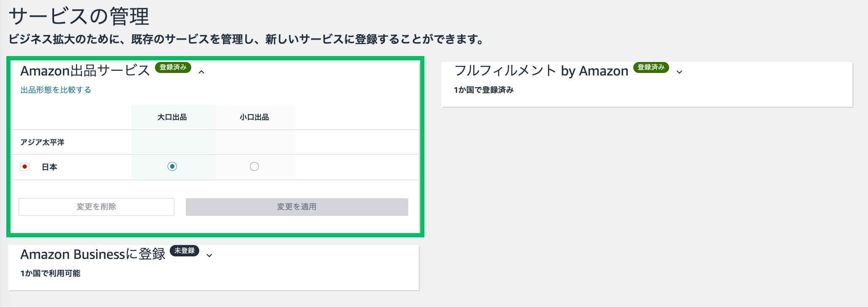This screenshot has width=868, height=307.
Task: Click the 変更を削除 button
Action: 96,207
